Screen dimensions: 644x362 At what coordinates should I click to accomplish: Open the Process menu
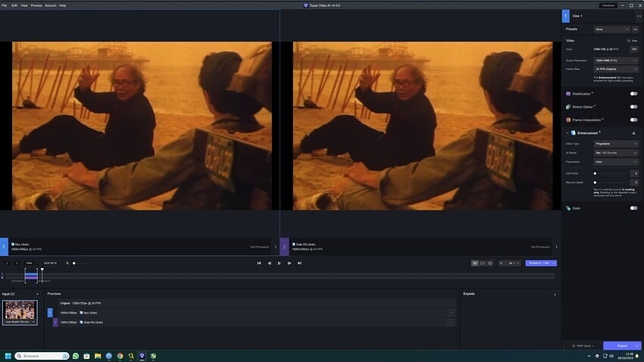click(x=36, y=5)
